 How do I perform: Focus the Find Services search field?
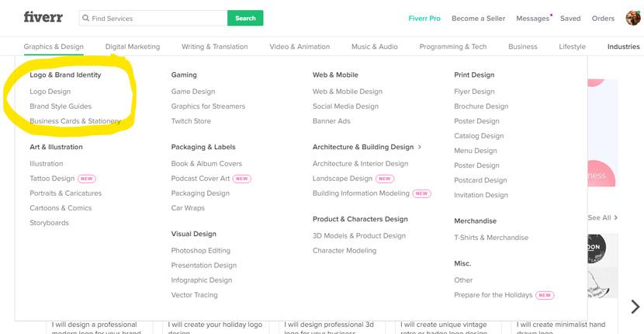click(153, 18)
